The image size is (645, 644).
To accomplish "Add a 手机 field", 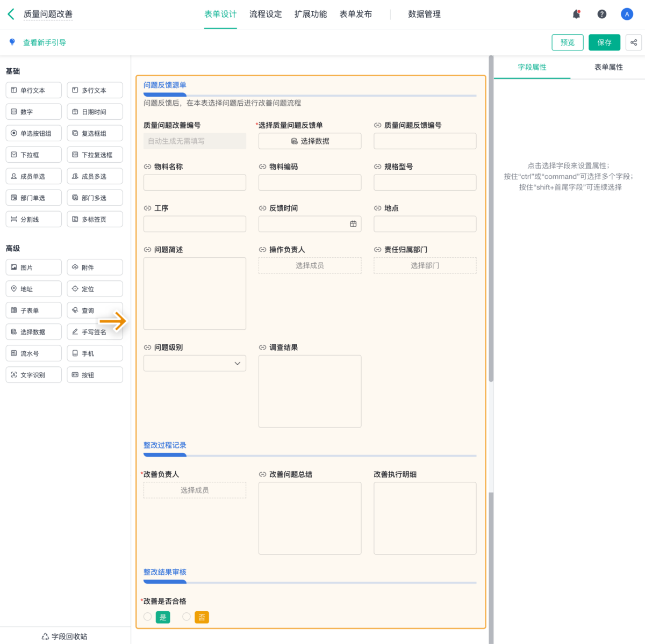I will 95,353.
